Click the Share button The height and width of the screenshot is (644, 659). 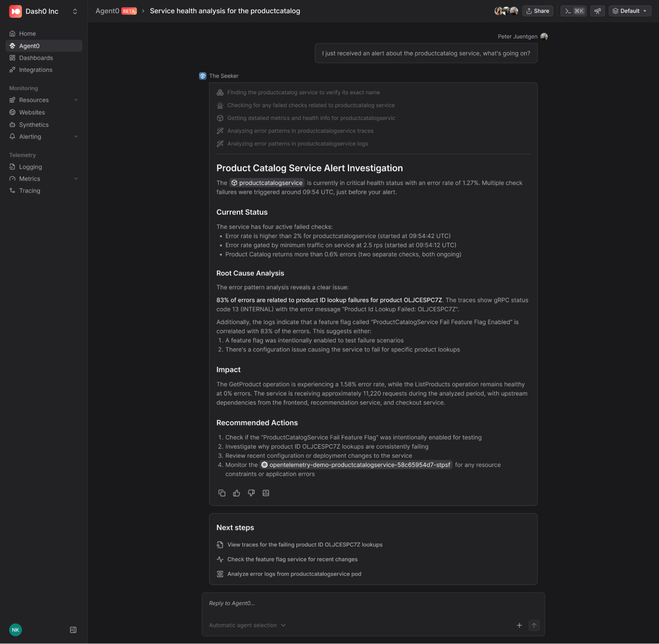click(x=538, y=11)
